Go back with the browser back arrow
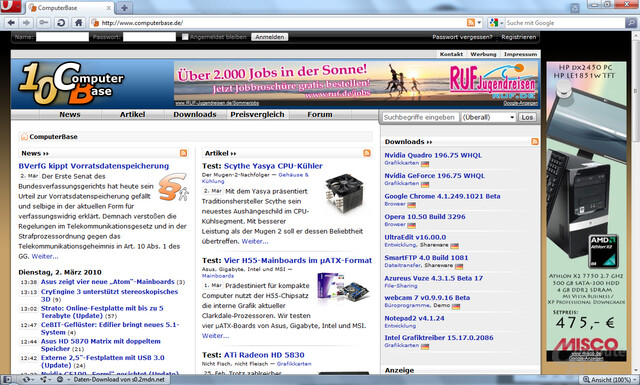The width and height of the screenshot is (640, 385). 11,23
